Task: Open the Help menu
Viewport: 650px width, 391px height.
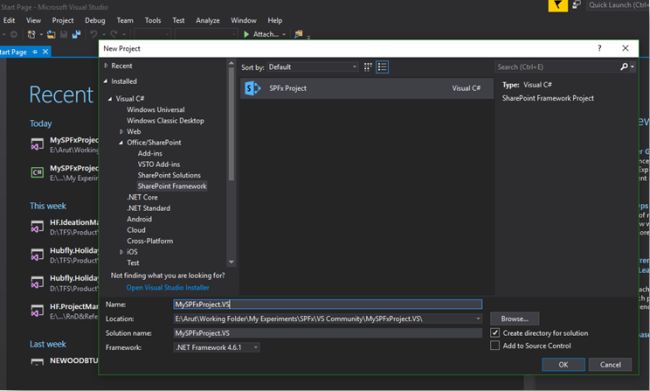Action: 274,20
